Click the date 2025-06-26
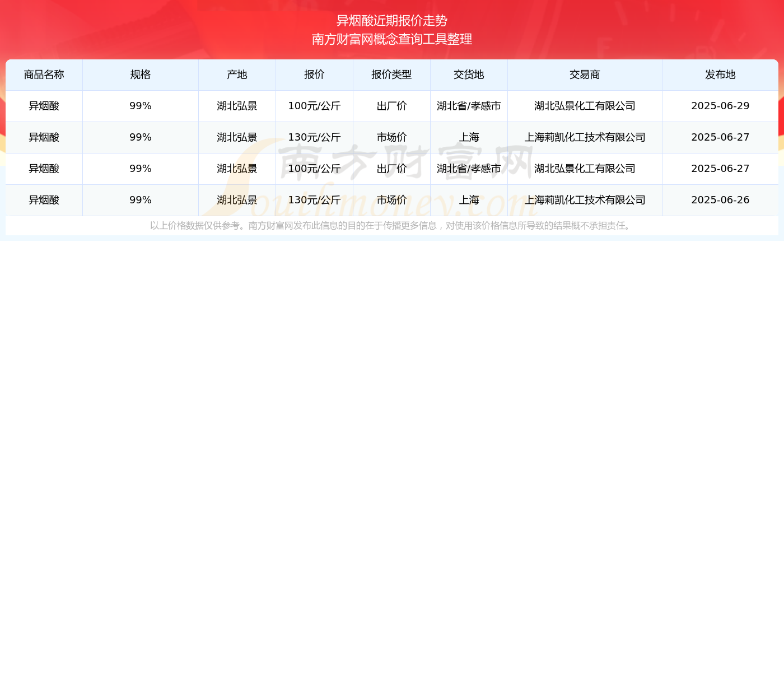The image size is (784, 675). click(720, 201)
